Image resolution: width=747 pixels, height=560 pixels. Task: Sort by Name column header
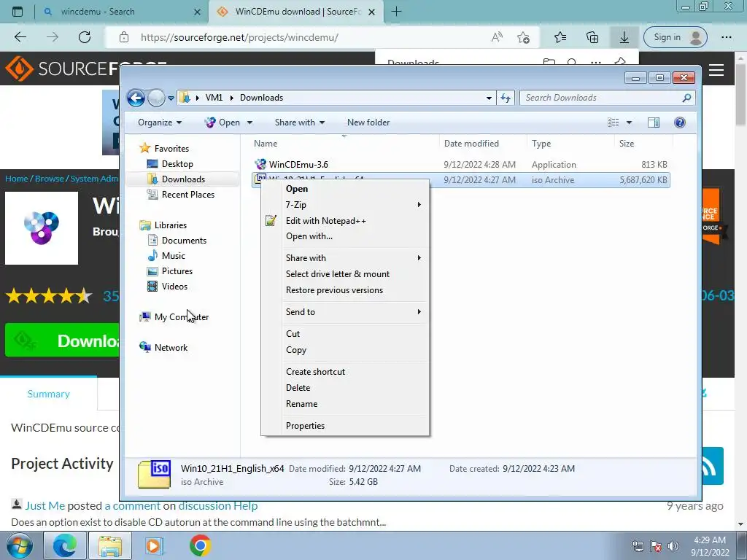click(266, 144)
